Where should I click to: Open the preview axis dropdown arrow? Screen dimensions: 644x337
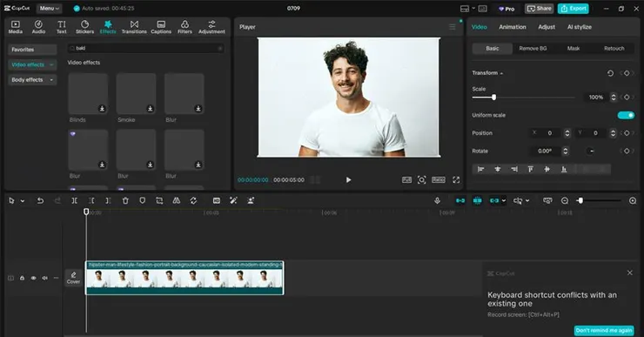(x=527, y=200)
